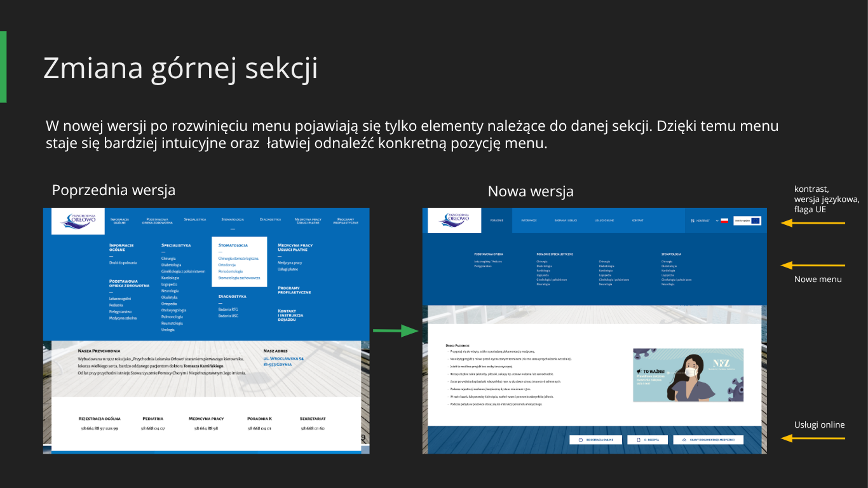Open the Badania RTG link under Diagnostyka

(228, 309)
